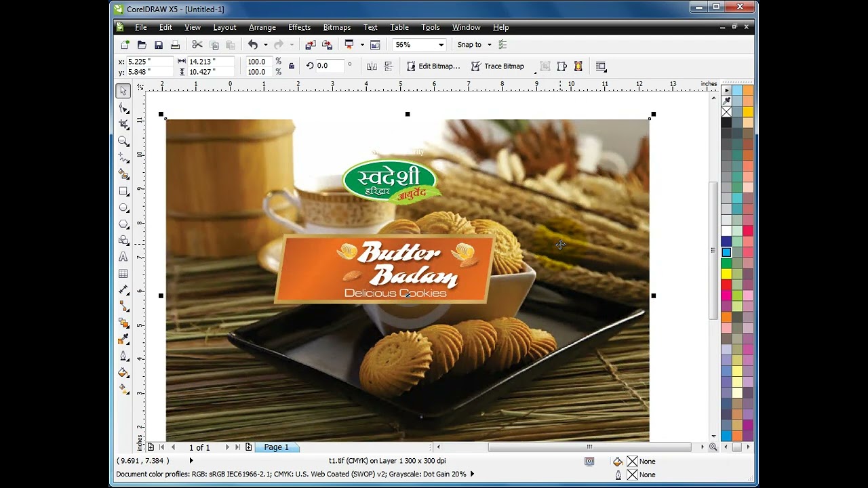Image resolution: width=868 pixels, height=488 pixels.
Task: Open the Effects menu
Action: click(299, 27)
